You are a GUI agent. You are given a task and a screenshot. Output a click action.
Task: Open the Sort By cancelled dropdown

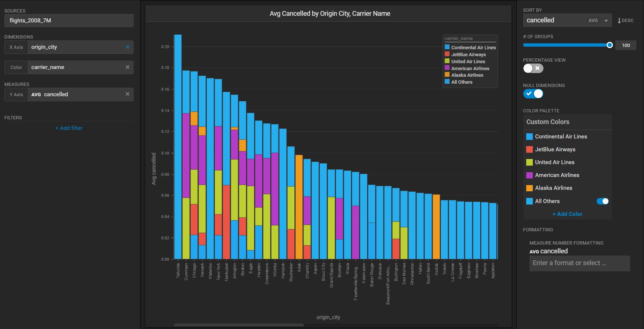point(606,21)
